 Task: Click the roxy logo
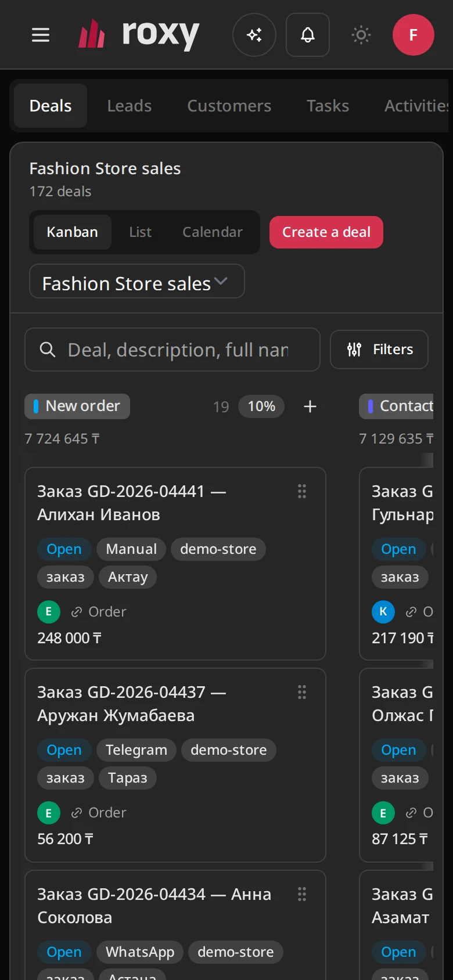click(x=139, y=35)
